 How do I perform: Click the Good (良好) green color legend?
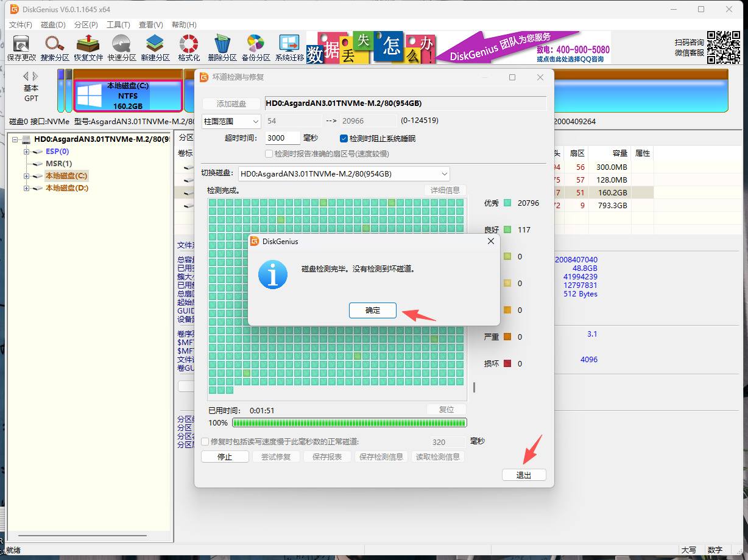(x=507, y=230)
